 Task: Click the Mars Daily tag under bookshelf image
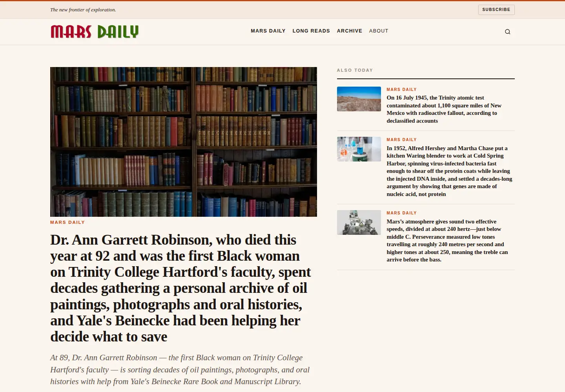(x=67, y=222)
